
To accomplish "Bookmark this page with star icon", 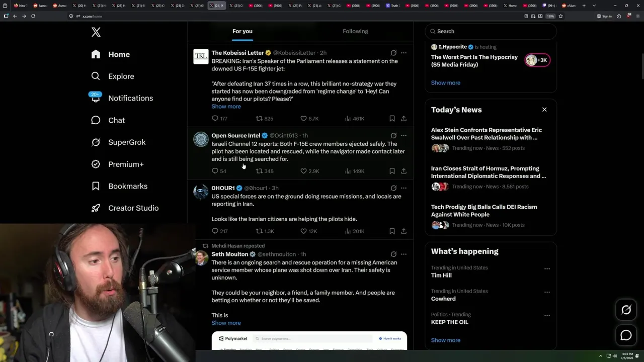I will pos(560,16).
